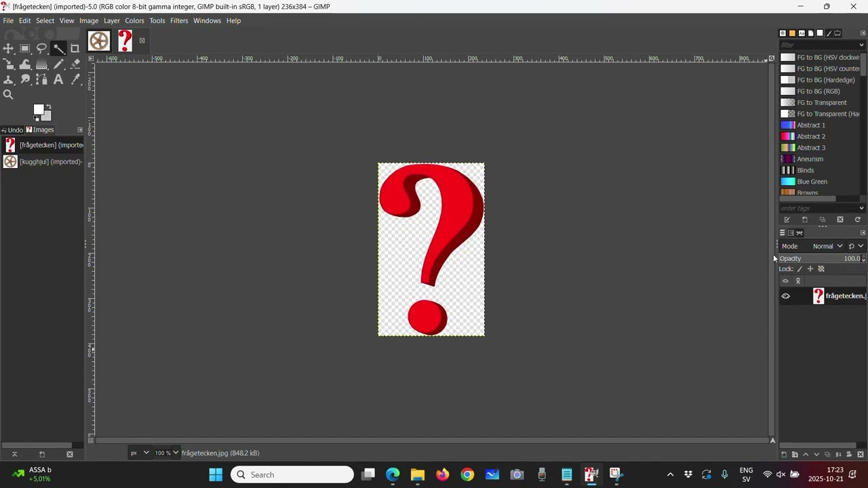868x488 pixels.
Task: Edit the selected gradient
Action: click(x=787, y=220)
